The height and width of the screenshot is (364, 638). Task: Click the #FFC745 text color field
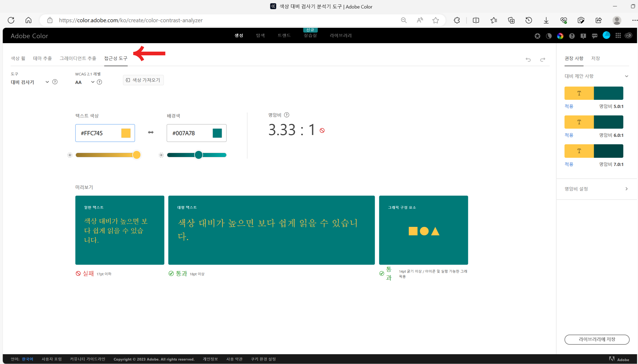point(105,133)
